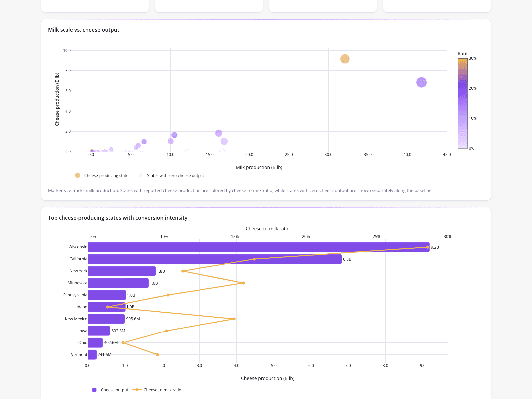Click the '6.8B' bar value label
This screenshot has height=399, width=532.
pos(347,259)
